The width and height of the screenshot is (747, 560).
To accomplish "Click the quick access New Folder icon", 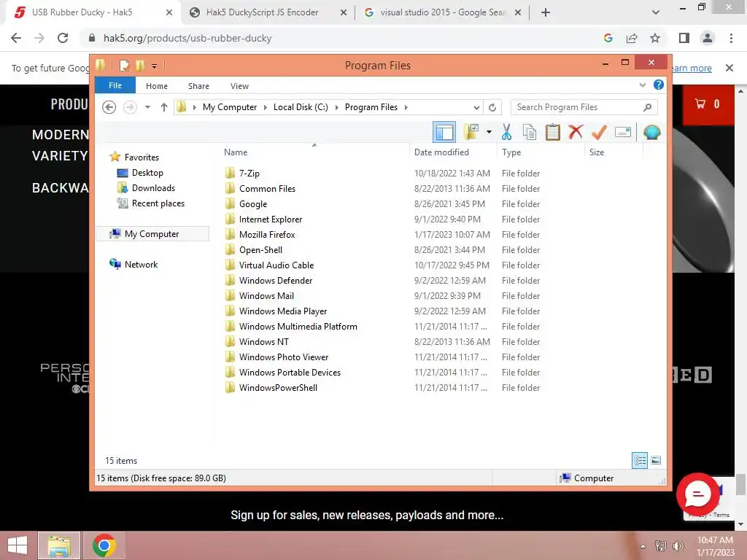I will pyautogui.click(x=140, y=65).
